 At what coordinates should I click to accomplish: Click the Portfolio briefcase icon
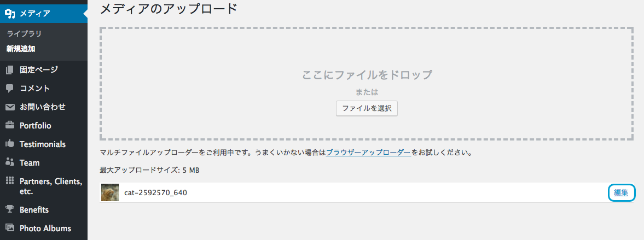pyautogui.click(x=10, y=126)
